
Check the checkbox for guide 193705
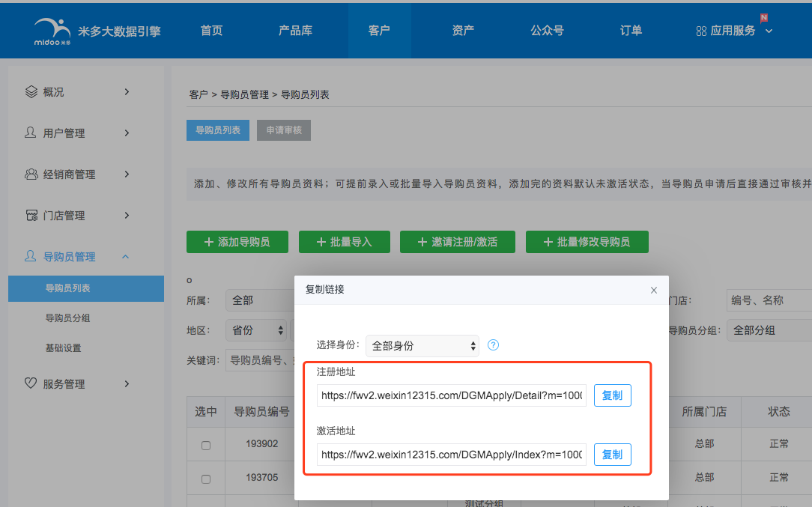[206, 477]
